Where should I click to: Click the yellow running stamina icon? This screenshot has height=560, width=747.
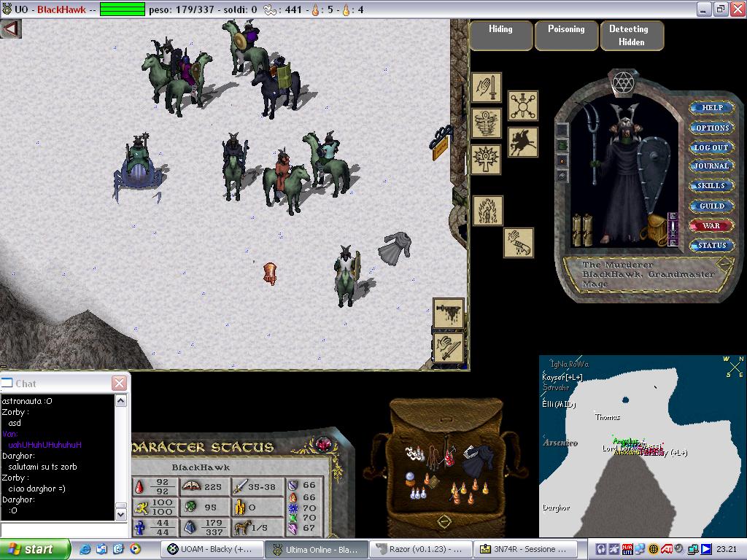[141, 507]
